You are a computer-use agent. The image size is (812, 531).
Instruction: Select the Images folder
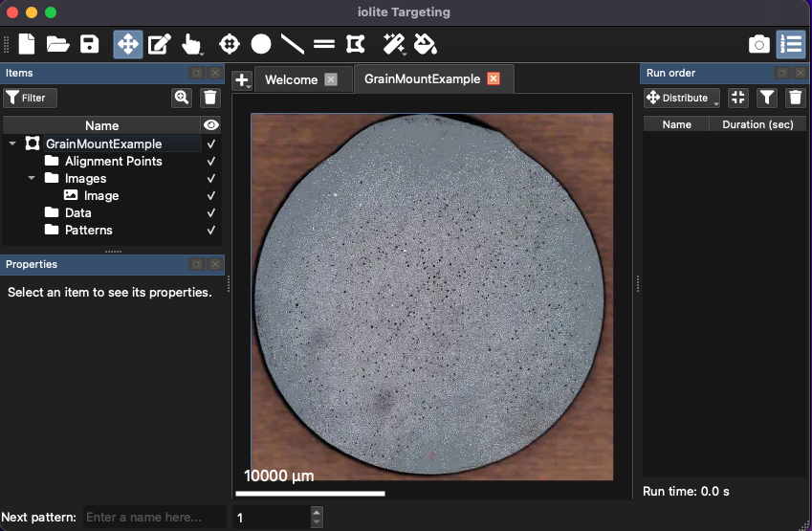click(x=85, y=178)
